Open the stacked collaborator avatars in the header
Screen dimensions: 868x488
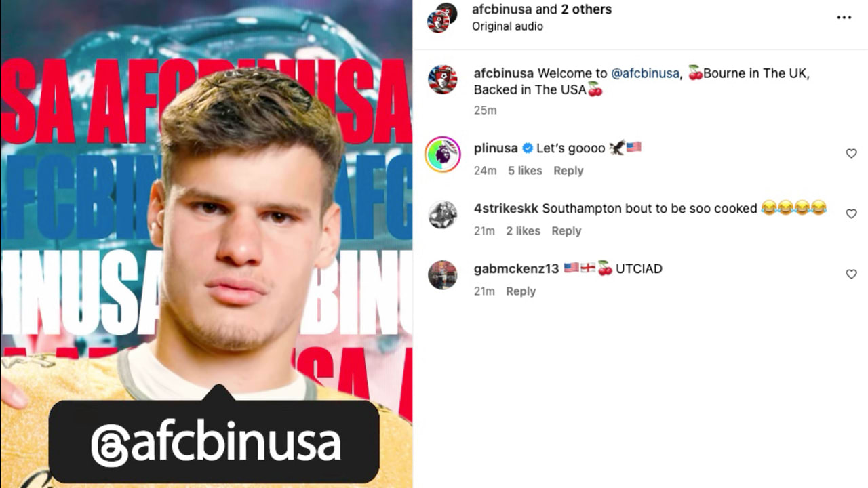click(x=442, y=17)
